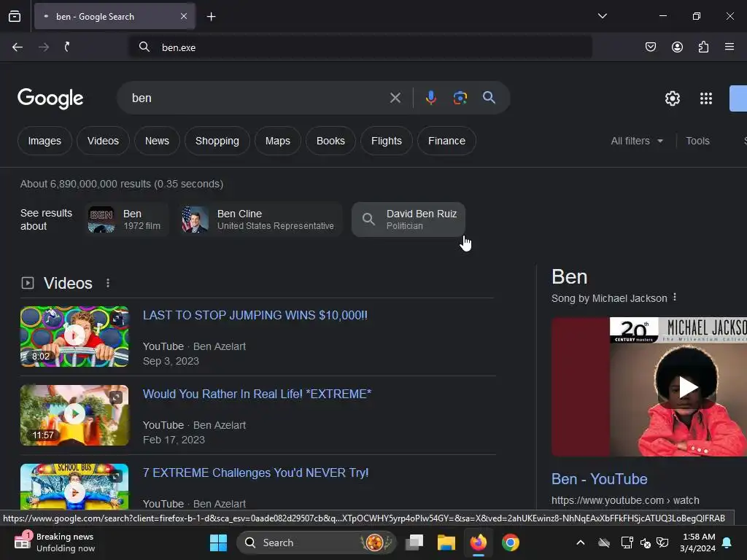Play the Michael Jackson Ben video

[688, 386]
